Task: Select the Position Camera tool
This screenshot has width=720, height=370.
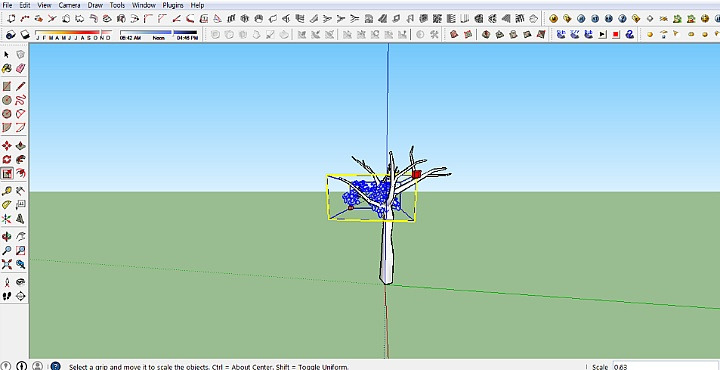Action: [6, 282]
